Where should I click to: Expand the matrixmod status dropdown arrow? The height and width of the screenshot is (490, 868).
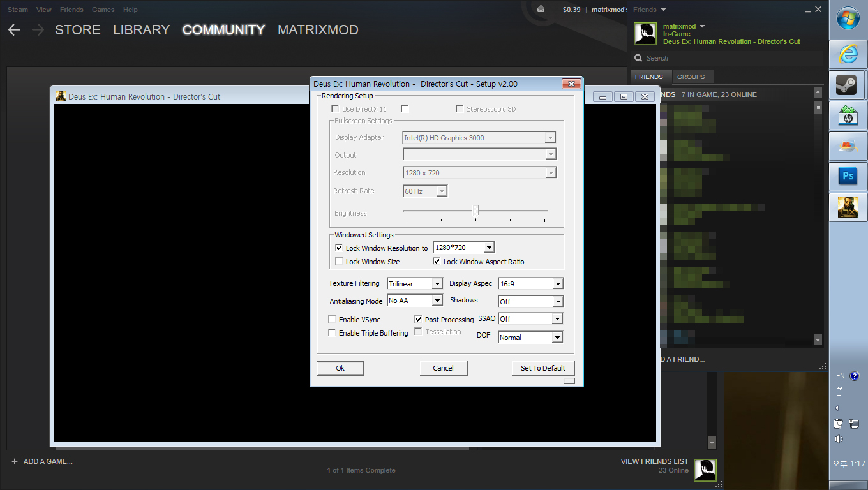(703, 26)
